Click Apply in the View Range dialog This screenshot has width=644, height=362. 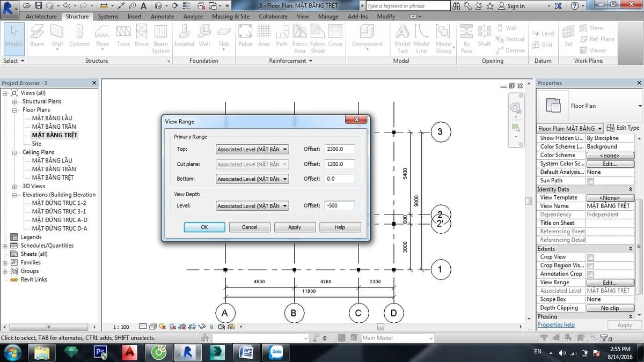295,227
